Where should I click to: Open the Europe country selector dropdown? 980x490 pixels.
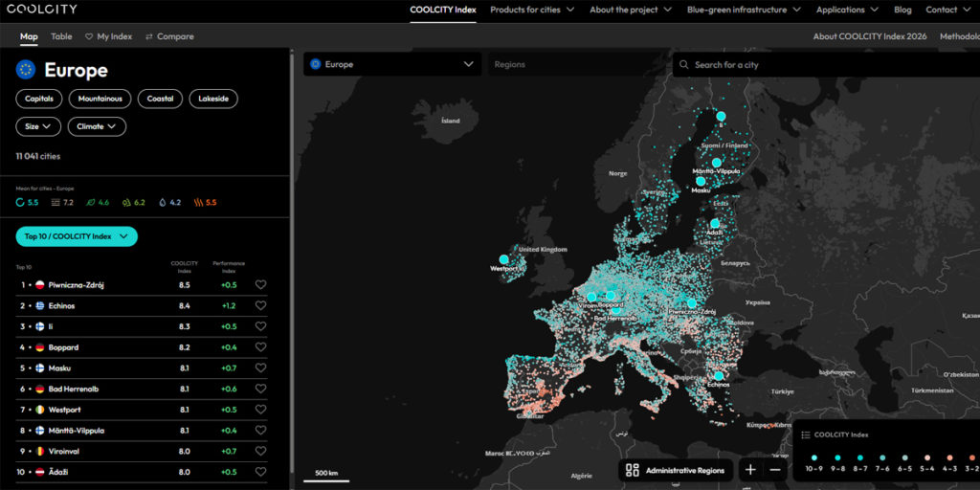coord(392,64)
